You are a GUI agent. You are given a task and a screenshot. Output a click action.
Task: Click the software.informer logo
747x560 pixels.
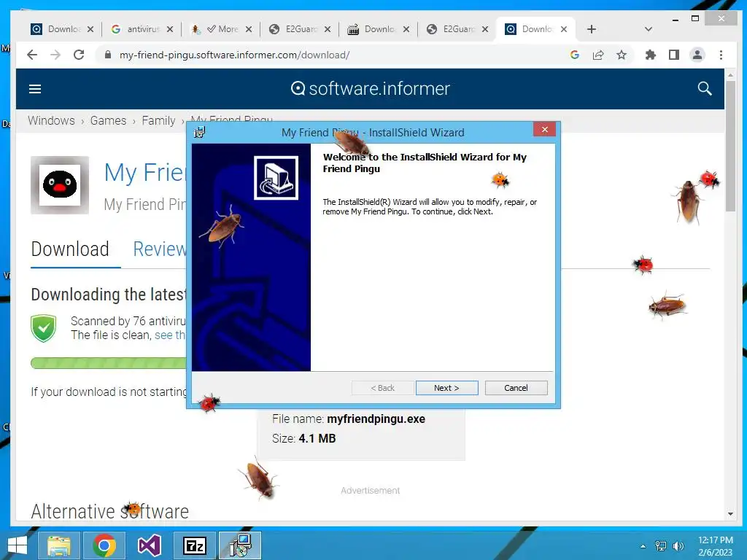pyautogui.click(x=370, y=88)
